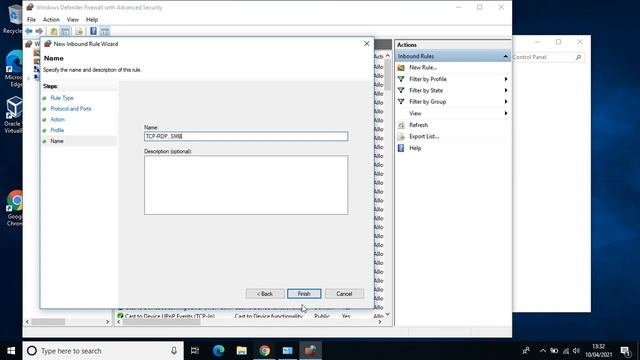640x360 pixels.
Task: Expand Filter by State submenu arrow
Action: (x=506, y=90)
